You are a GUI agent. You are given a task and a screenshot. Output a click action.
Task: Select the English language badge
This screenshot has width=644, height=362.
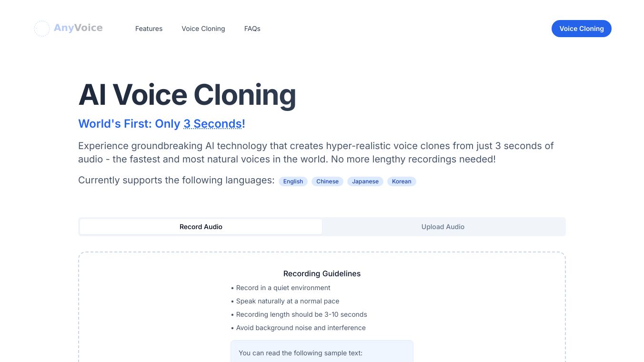pyautogui.click(x=293, y=181)
